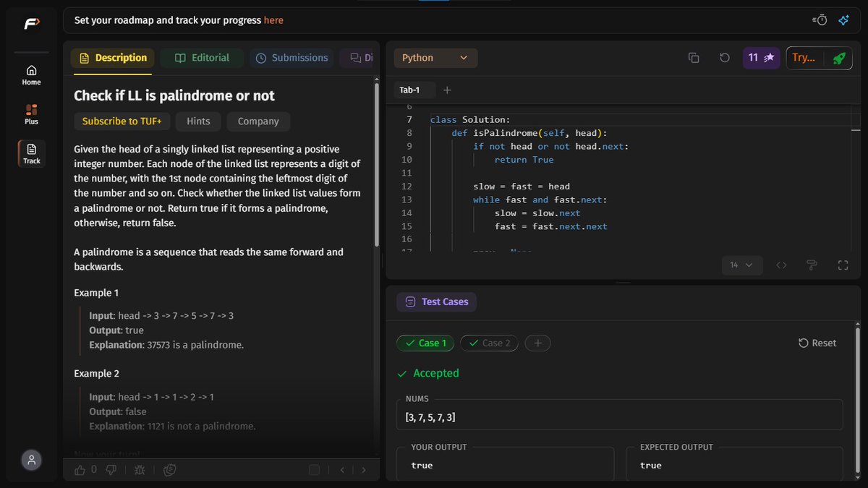Open the stopwatch timer icon
The width and height of the screenshot is (868, 488).
coord(820,20)
